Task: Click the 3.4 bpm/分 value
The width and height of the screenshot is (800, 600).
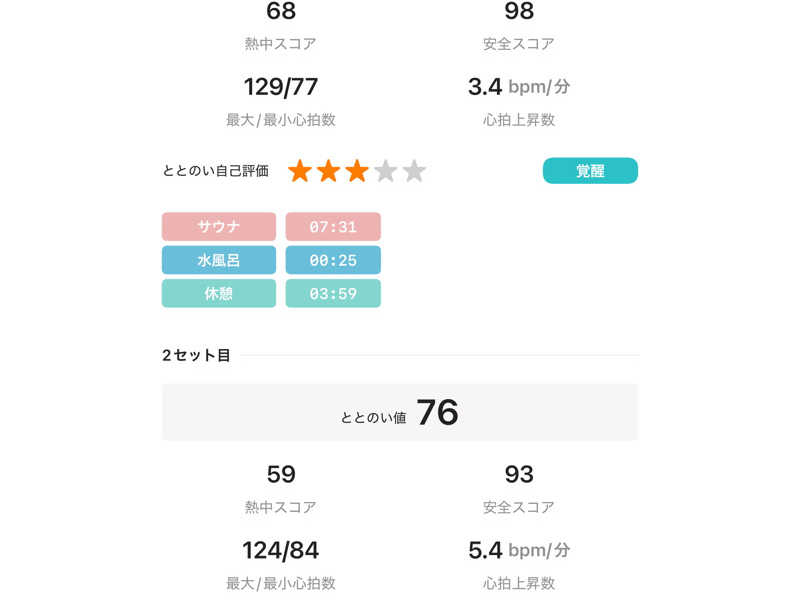Action: (519, 87)
